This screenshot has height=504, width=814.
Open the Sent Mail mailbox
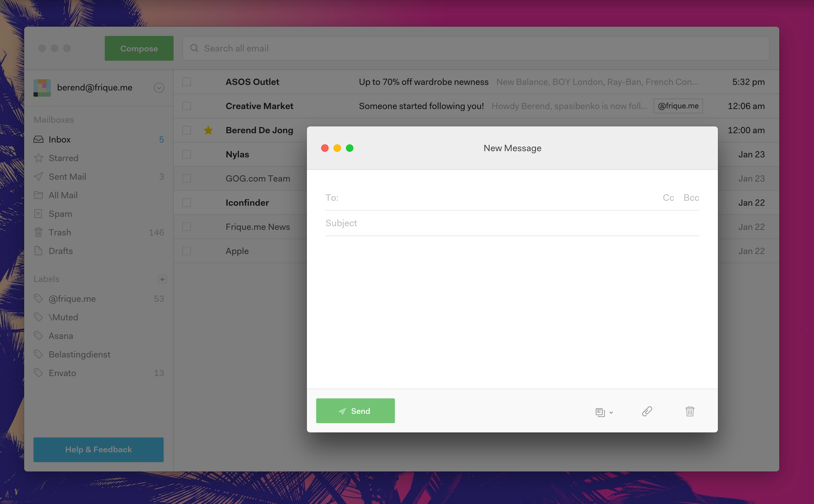click(67, 177)
